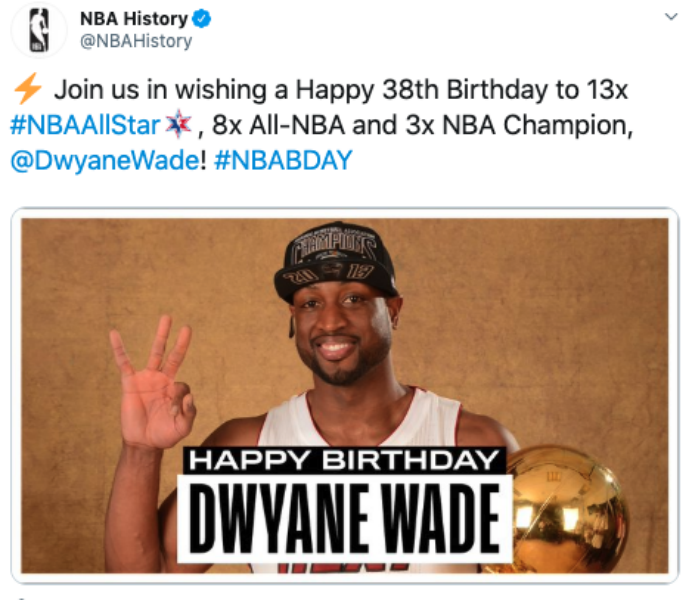692x601 pixels.
Task: Click the All-Star star emoji icon
Action: (x=178, y=124)
